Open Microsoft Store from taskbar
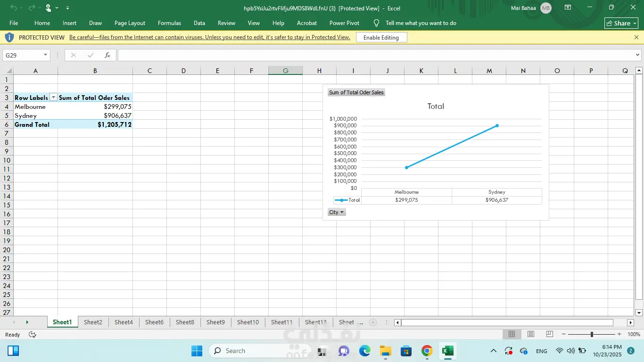This screenshot has height=362, width=644. (x=406, y=351)
